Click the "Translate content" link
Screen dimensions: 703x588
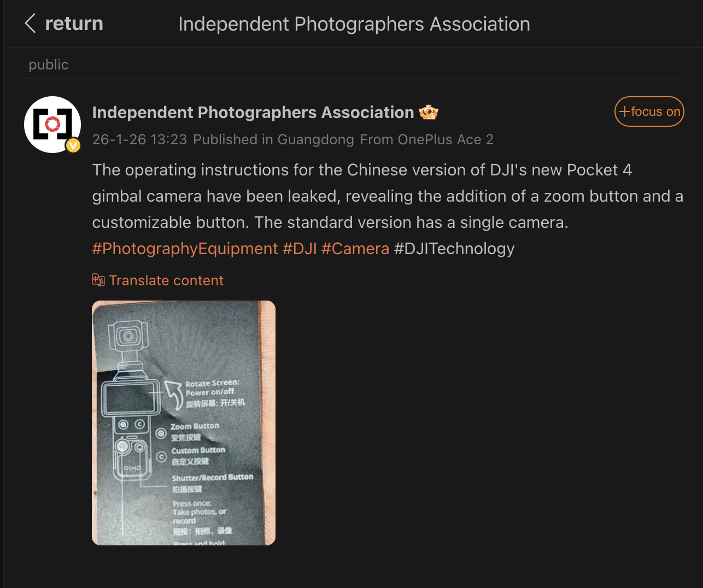coord(166,280)
